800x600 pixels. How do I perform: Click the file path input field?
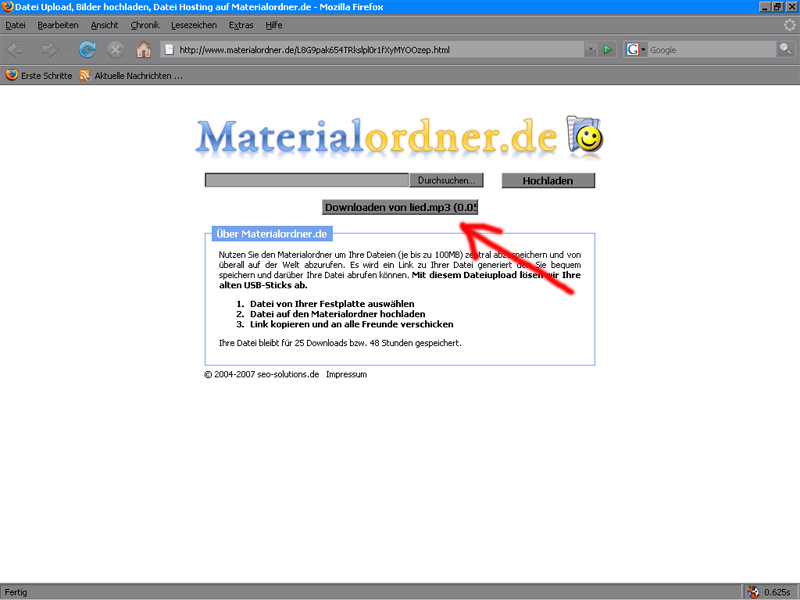[x=307, y=180]
